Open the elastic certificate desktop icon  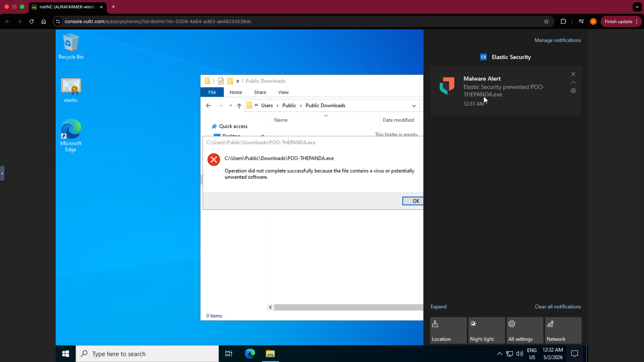pyautogui.click(x=71, y=90)
